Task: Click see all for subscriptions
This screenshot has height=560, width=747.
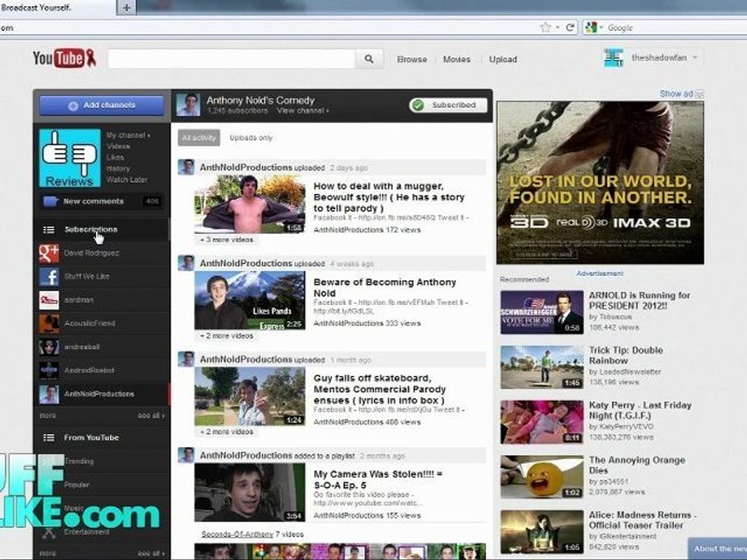Action: tap(151, 415)
